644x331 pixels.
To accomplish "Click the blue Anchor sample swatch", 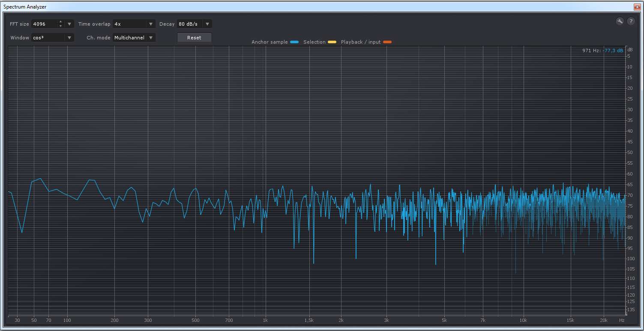I will click(294, 42).
